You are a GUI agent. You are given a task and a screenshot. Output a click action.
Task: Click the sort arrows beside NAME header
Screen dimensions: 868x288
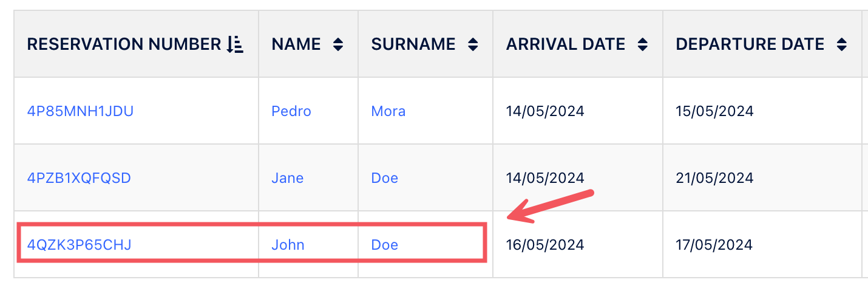[338, 44]
